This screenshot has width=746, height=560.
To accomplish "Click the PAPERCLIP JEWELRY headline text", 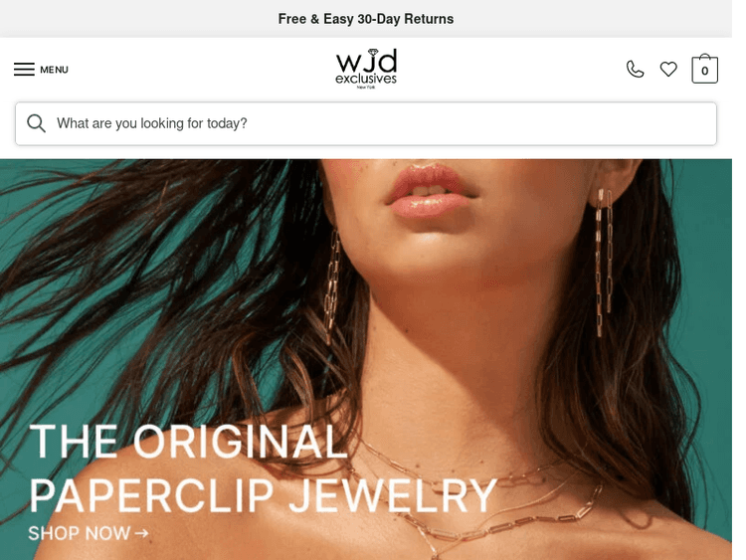I will click(264, 495).
